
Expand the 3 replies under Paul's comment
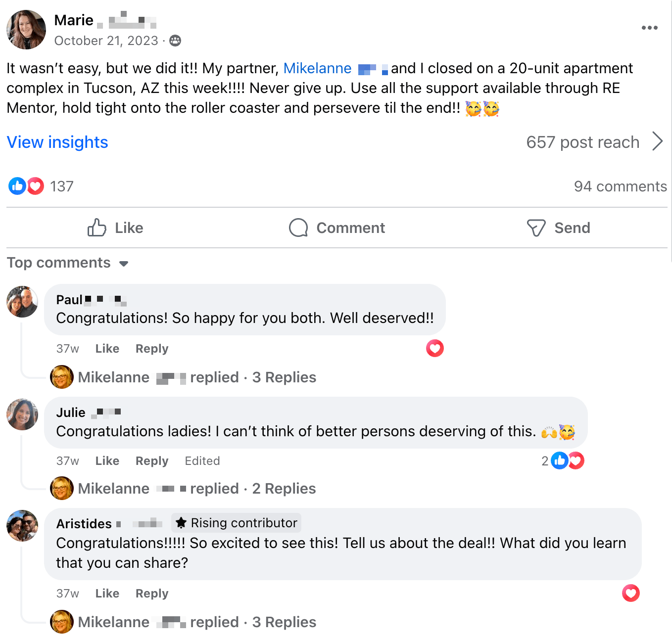(x=284, y=377)
